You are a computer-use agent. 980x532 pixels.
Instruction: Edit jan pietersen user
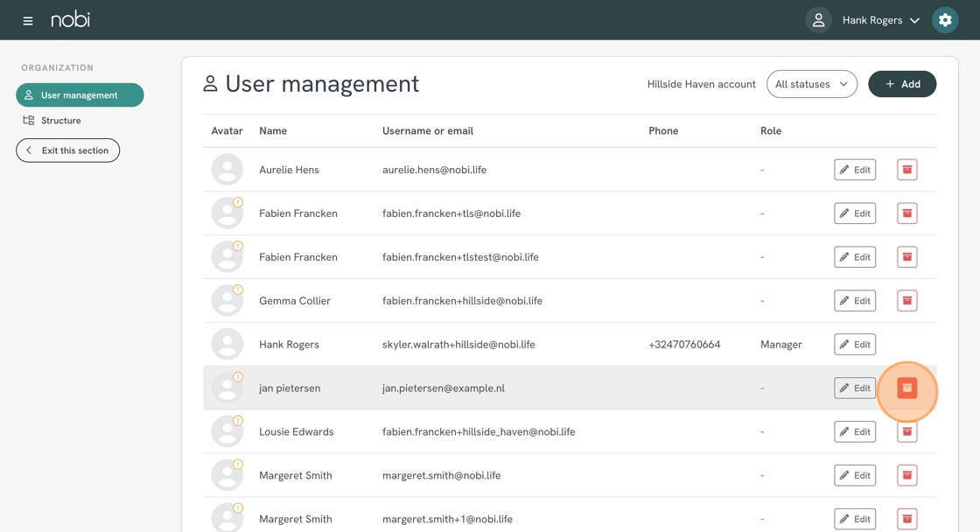pos(855,388)
